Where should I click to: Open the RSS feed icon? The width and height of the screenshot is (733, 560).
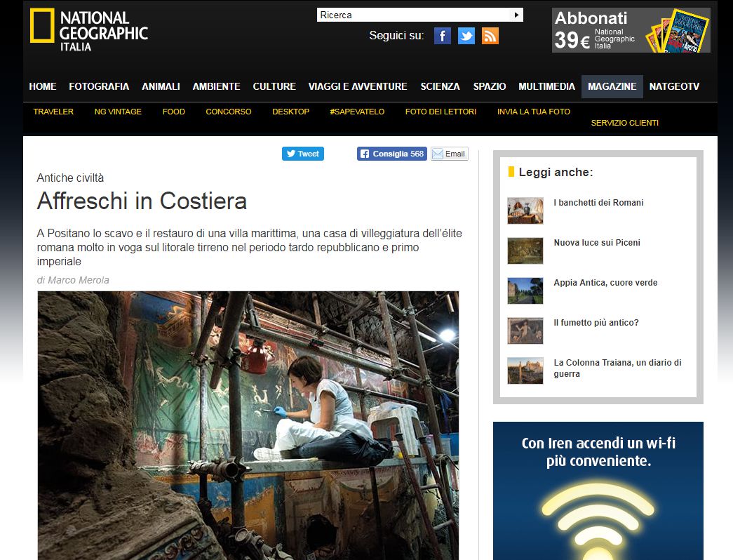(490, 36)
